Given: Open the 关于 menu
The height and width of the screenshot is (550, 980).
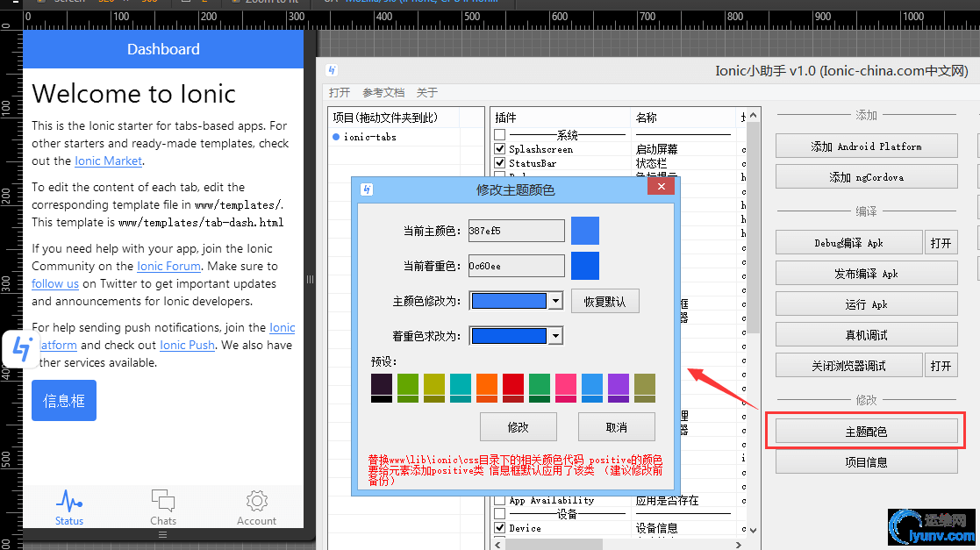Looking at the screenshot, I should pyautogui.click(x=427, y=92).
